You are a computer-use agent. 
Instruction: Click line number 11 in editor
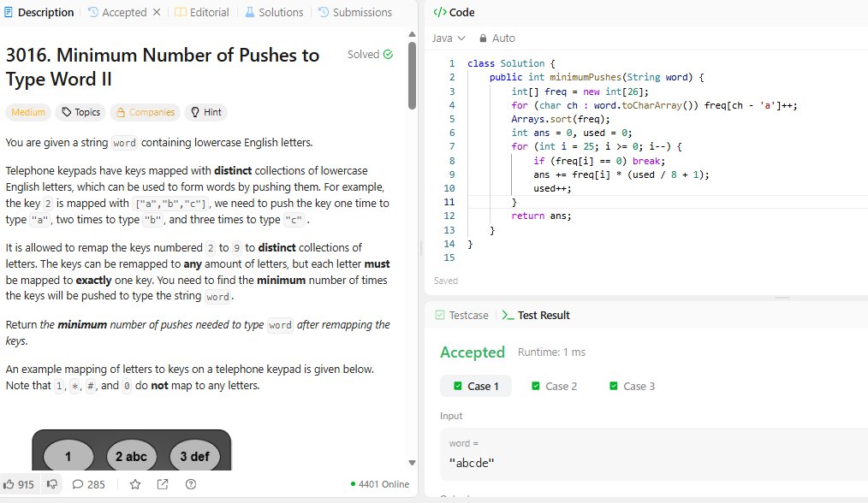point(449,202)
